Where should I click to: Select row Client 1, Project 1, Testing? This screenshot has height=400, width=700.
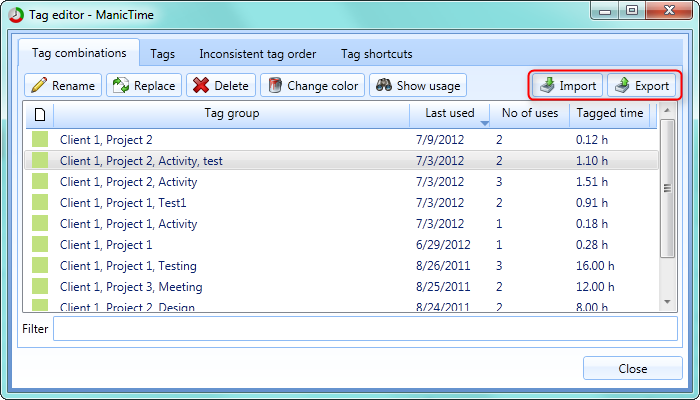[x=342, y=266]
